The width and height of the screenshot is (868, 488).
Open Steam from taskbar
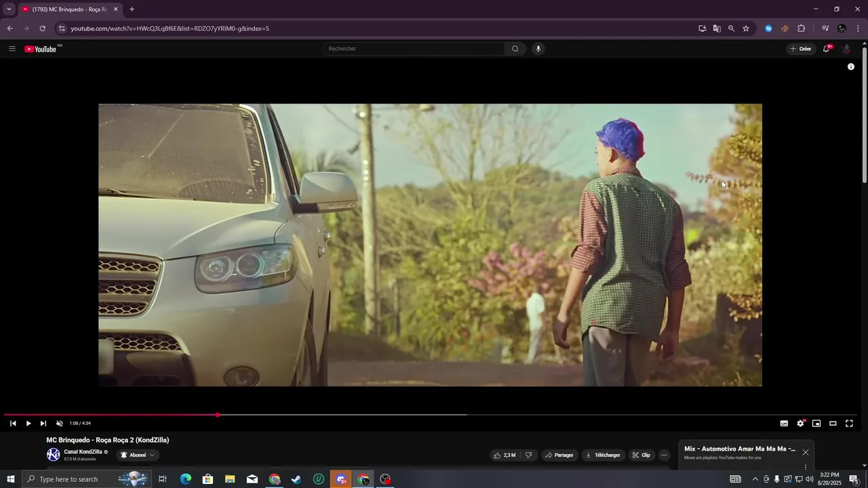(x=296, y=479)
